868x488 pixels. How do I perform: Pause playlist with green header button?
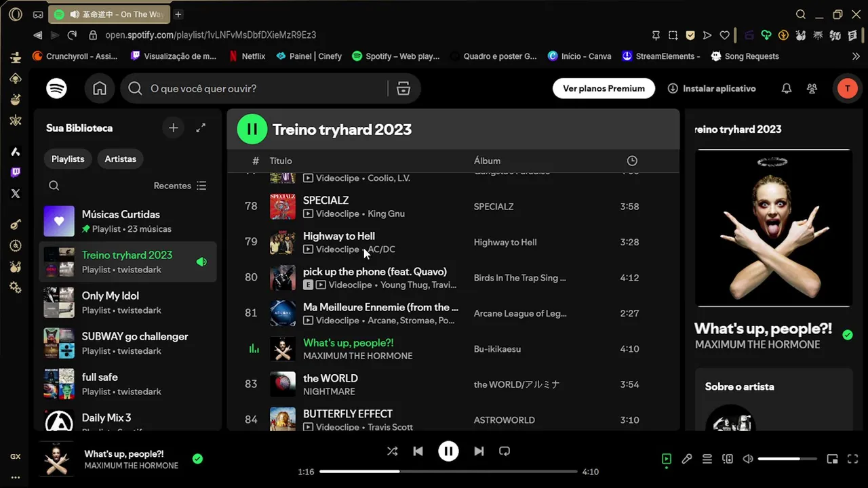click(x=252, y=129)
